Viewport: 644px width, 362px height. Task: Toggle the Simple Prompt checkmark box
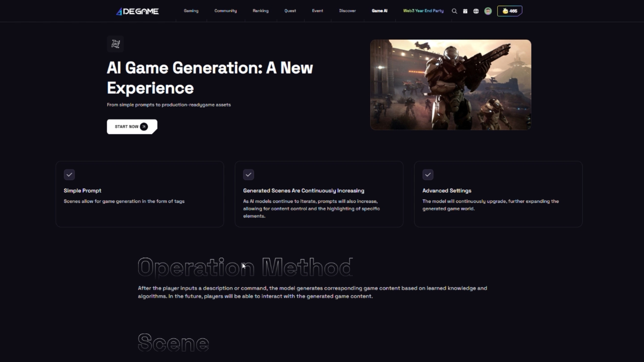pos(69,175)
